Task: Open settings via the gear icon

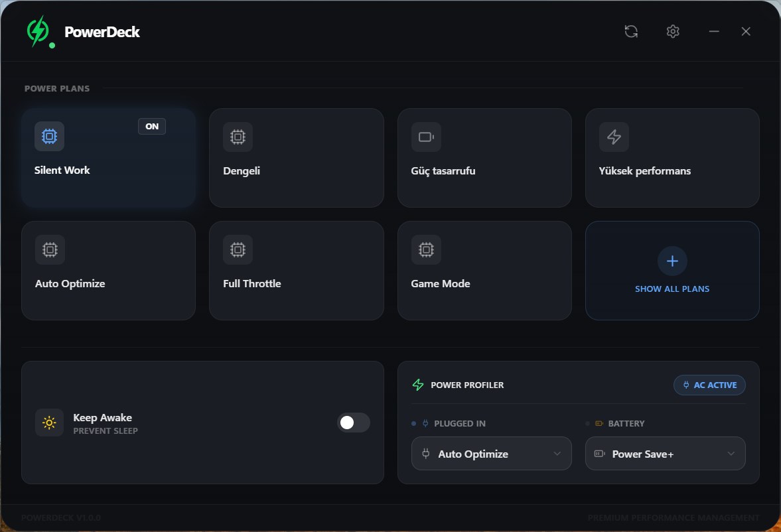Action: [673, 31]
